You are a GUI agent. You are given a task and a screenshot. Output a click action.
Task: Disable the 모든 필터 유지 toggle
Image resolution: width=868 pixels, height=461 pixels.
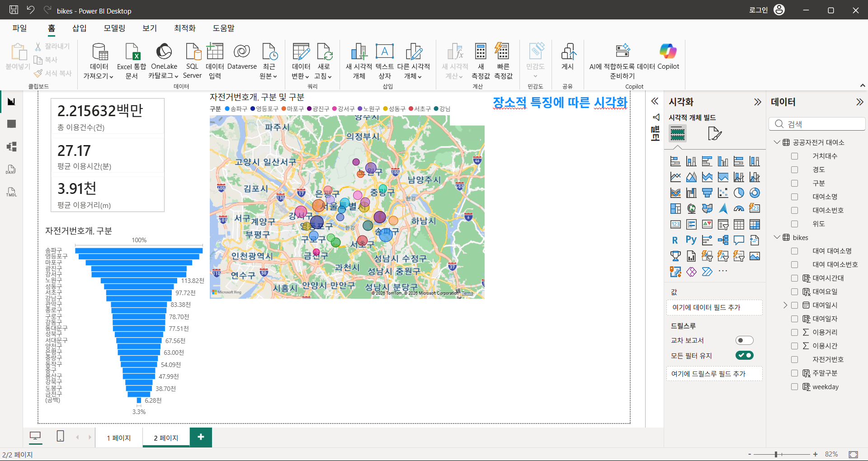pyautogui.click(x=744, y=355)
